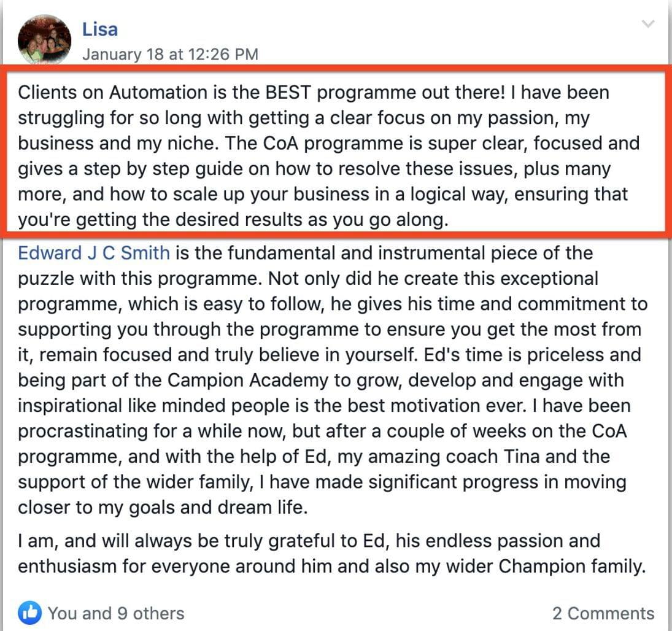Visit Lisa's profile via her name
The height and width of the screenshot is (631, 672).
coord(100,29)
